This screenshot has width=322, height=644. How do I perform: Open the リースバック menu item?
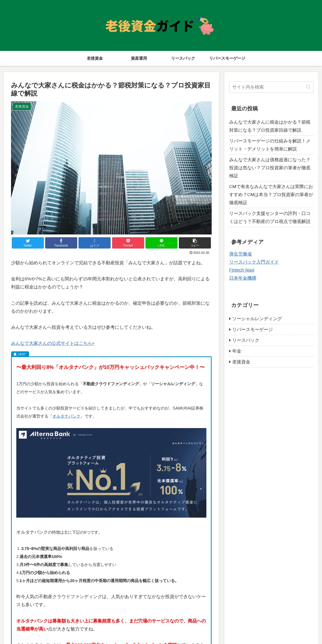183,58
